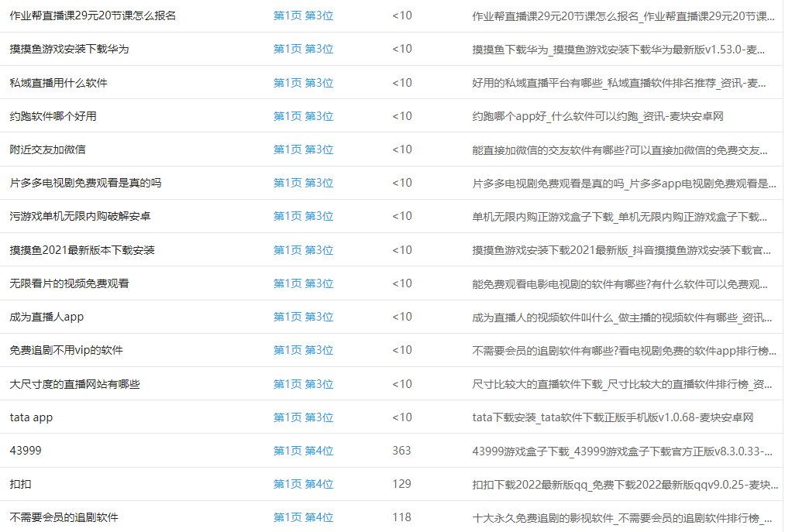Open rank link for 约跑软件哪个好用
The height and width of the screenshot is (532, 785).
(304, 116)
